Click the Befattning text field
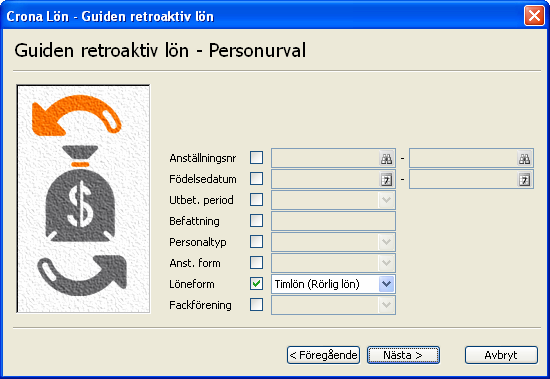 (x=333, y=221)
